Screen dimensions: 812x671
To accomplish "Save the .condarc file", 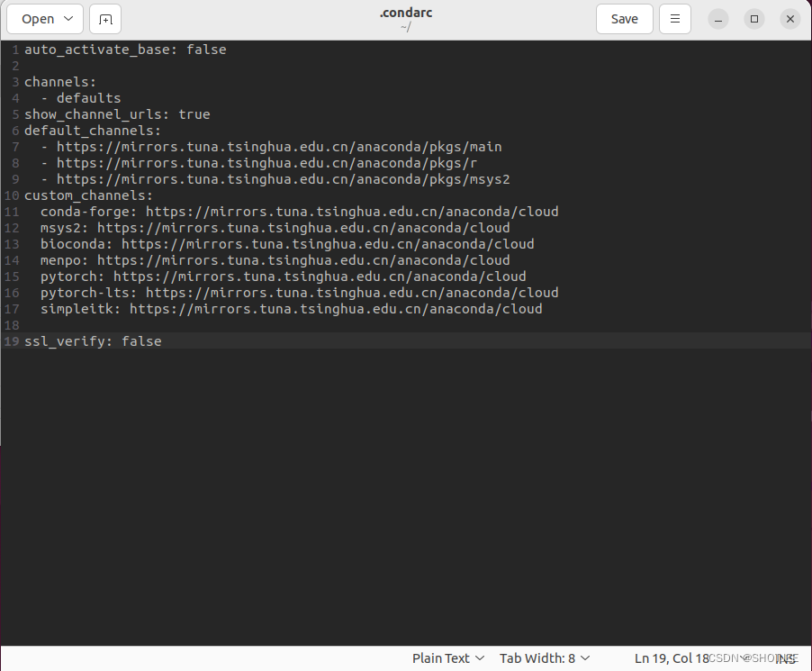I will point(624,18).
